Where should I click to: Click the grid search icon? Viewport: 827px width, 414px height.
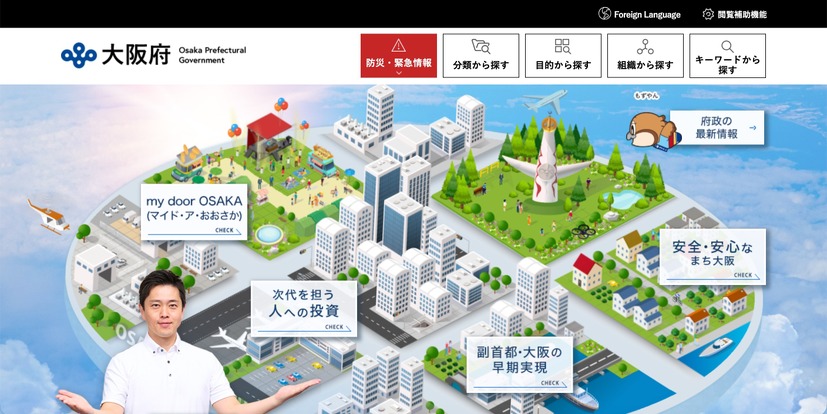coord(563,46)
